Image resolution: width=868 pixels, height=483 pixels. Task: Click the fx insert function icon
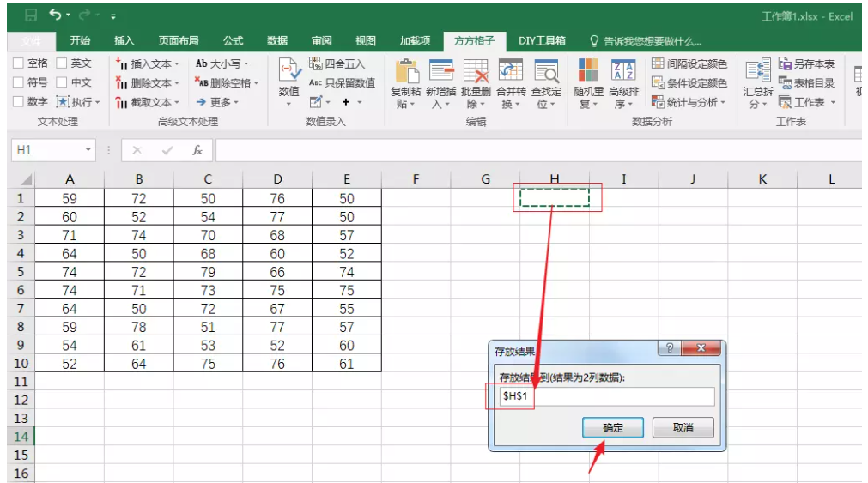[197, 150]
